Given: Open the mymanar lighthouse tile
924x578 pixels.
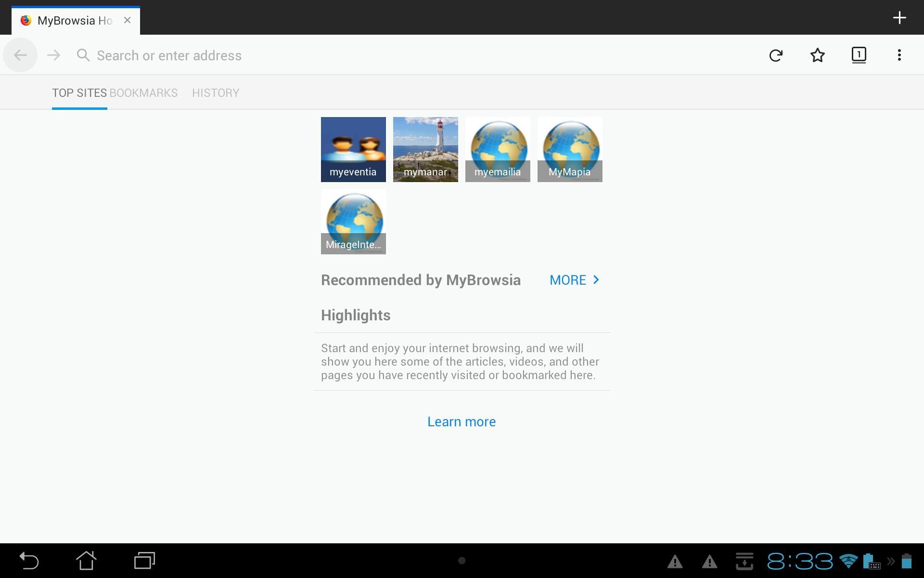Looking at the screenshot, I should [425, 149].
